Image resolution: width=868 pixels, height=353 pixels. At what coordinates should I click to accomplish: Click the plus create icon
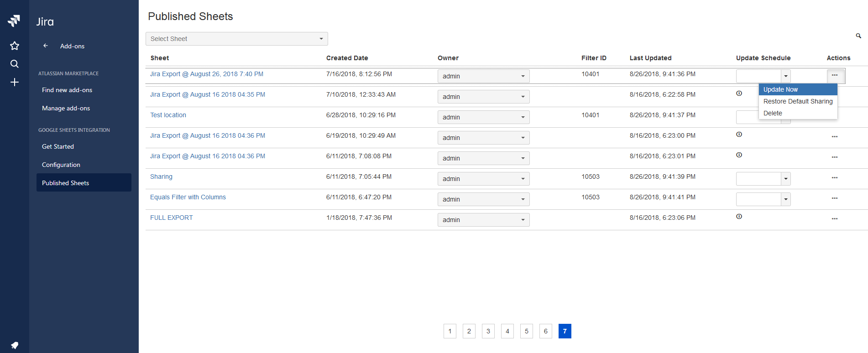point(15,82)
